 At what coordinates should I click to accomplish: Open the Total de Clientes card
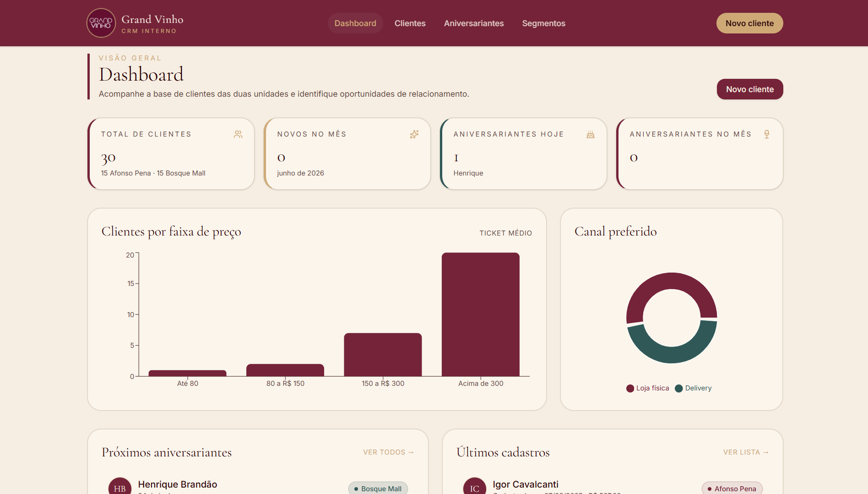click(x=171, y=154)
